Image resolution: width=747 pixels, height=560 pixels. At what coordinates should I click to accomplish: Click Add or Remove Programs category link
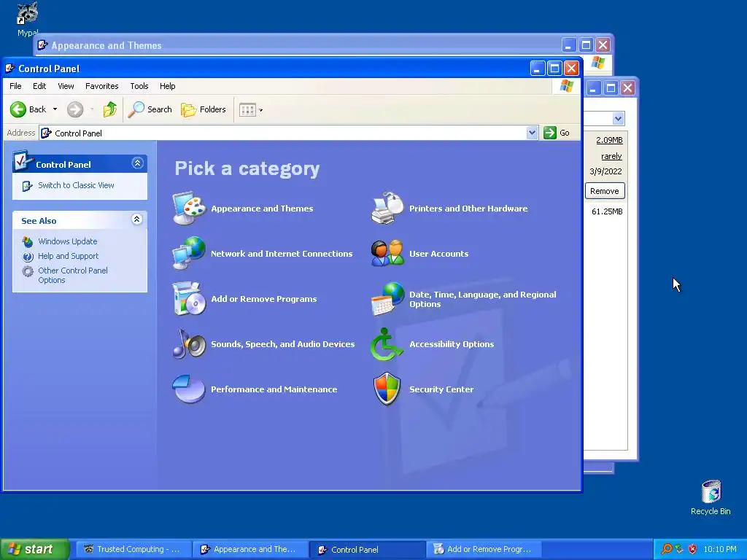tap(264, 299)
